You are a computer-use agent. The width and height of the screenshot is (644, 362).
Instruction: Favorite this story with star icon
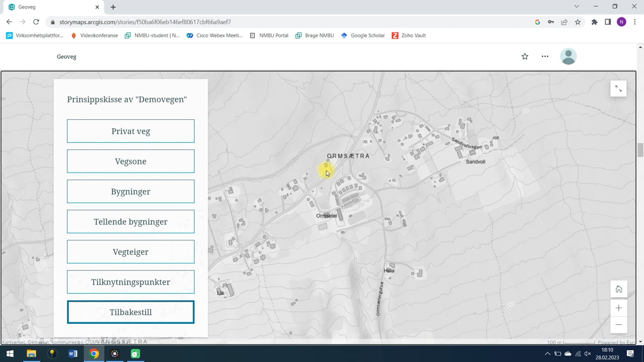[525, 56]
